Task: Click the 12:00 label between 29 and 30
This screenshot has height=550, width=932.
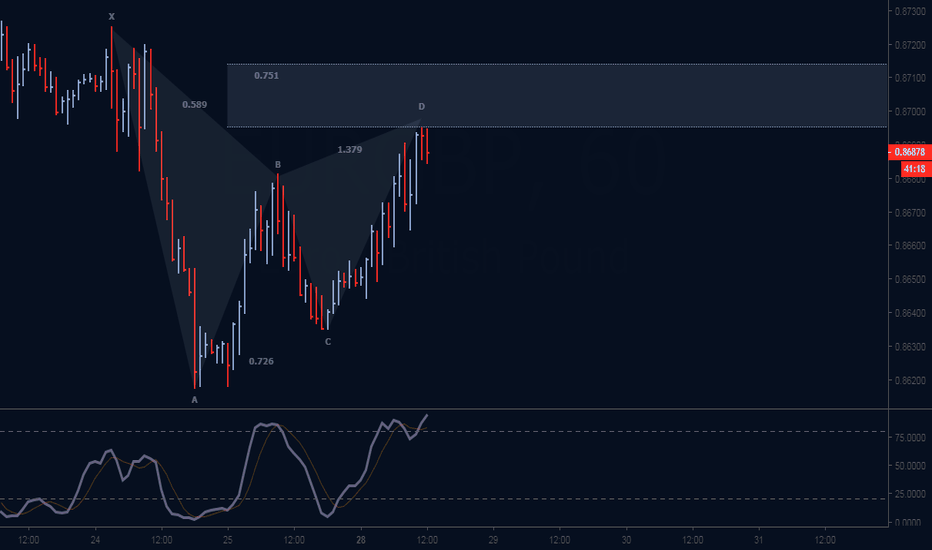Action: (559, 540)
